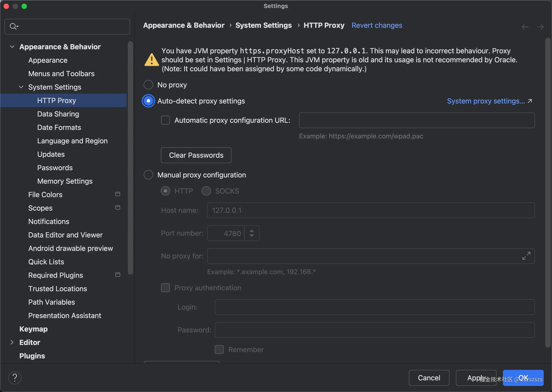Viewport: 552px width, 392px height.
Task: Click the expand icon in No proxy for field
Action: tap(526, 256)
